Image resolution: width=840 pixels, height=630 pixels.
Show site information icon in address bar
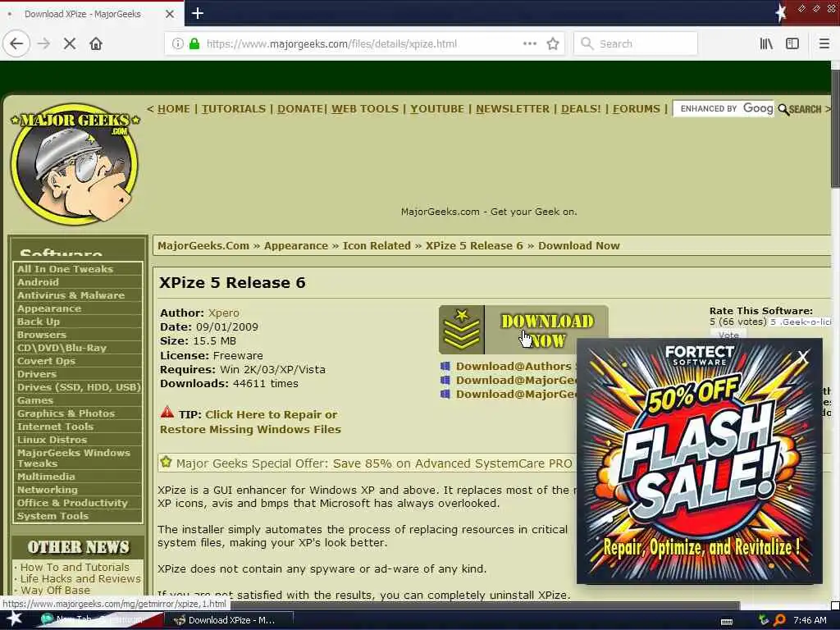pyautogui.click(x=178, y=43)
